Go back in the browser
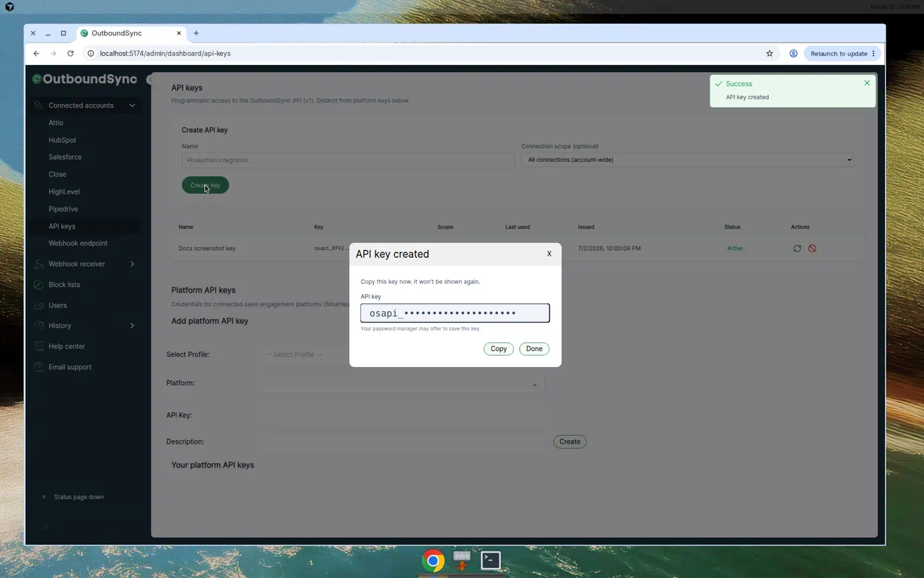This screenshot has height=578, width=924. tap(36, 53)
